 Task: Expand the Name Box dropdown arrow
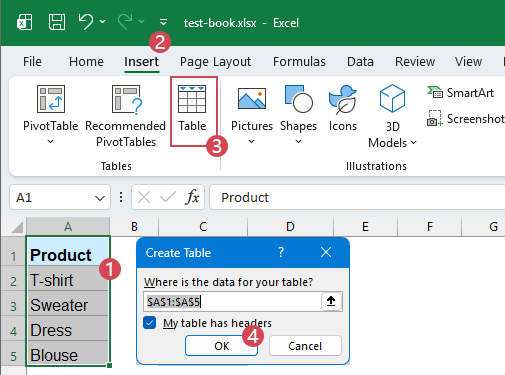tap(99, 198)
